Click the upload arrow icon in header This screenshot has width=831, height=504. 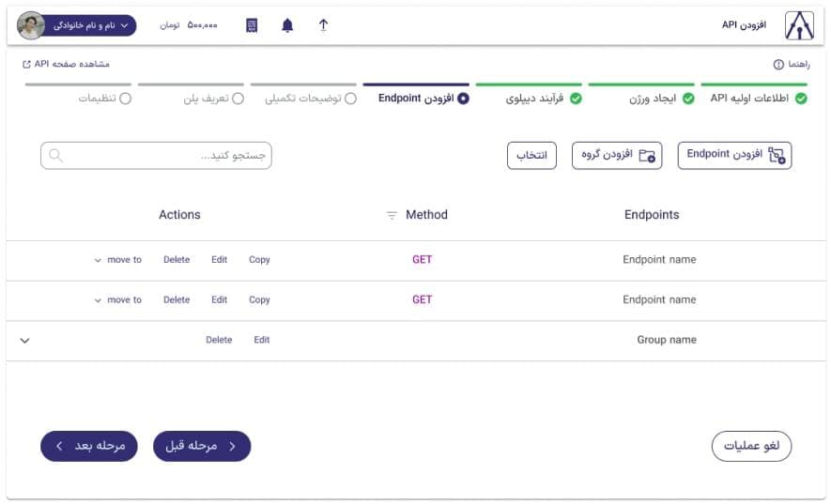point(323,25)
